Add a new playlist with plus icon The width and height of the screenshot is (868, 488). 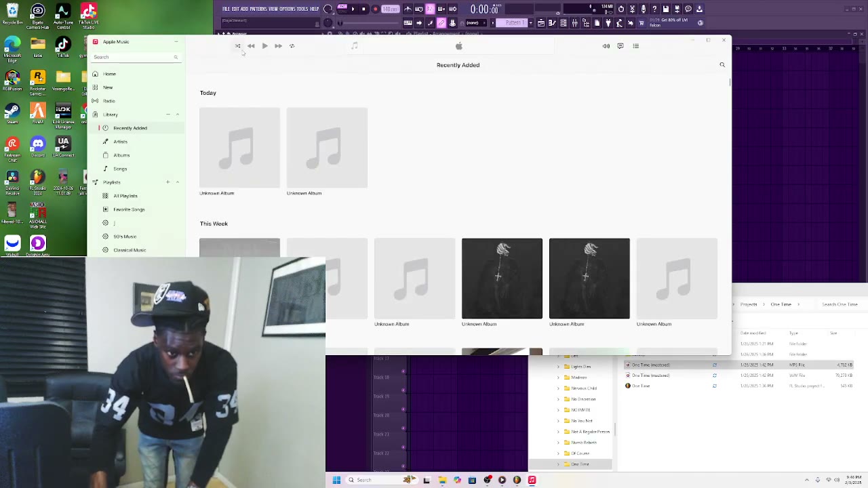pyautogui.click(x=167, y=182)
